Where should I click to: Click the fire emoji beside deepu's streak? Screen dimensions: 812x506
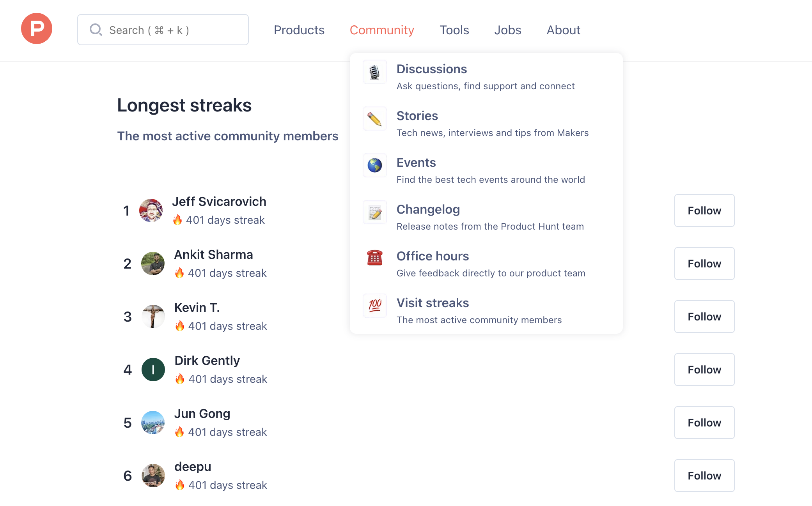(180, 485)
